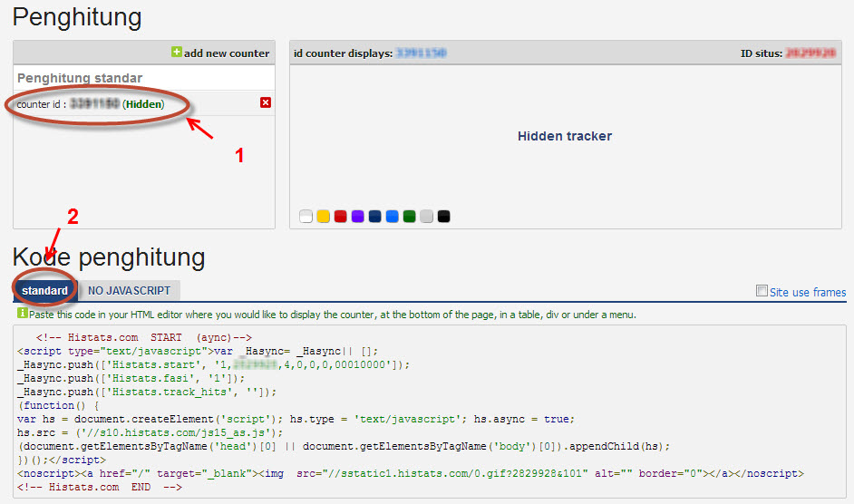Screen dimensions: 854x504
Task: Click the Hidden tracker preview text
Action: coord(565,136)
